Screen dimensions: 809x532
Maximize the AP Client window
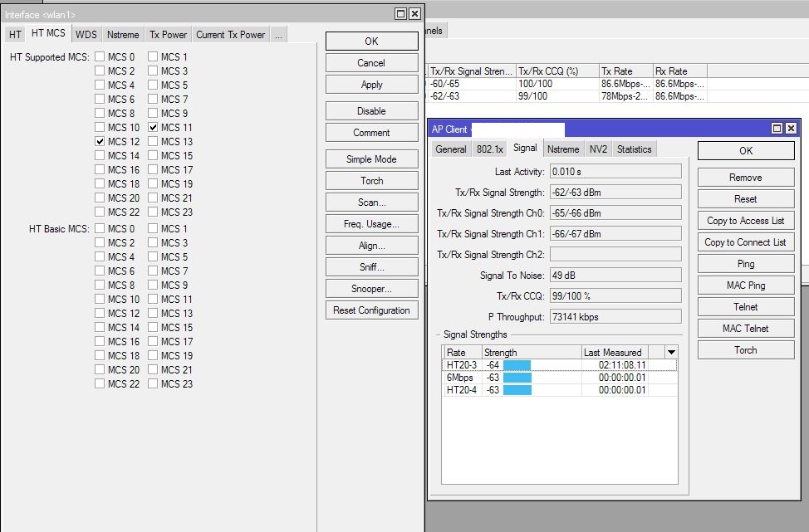tap(777, 129)
